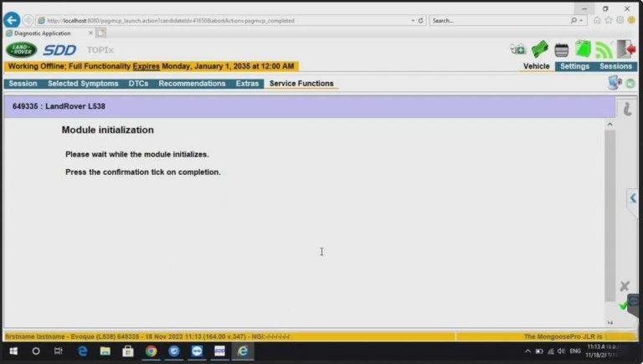Viewport: 643px width, 364px height.
Task: Click the TOPIx link
Action: 100,50
